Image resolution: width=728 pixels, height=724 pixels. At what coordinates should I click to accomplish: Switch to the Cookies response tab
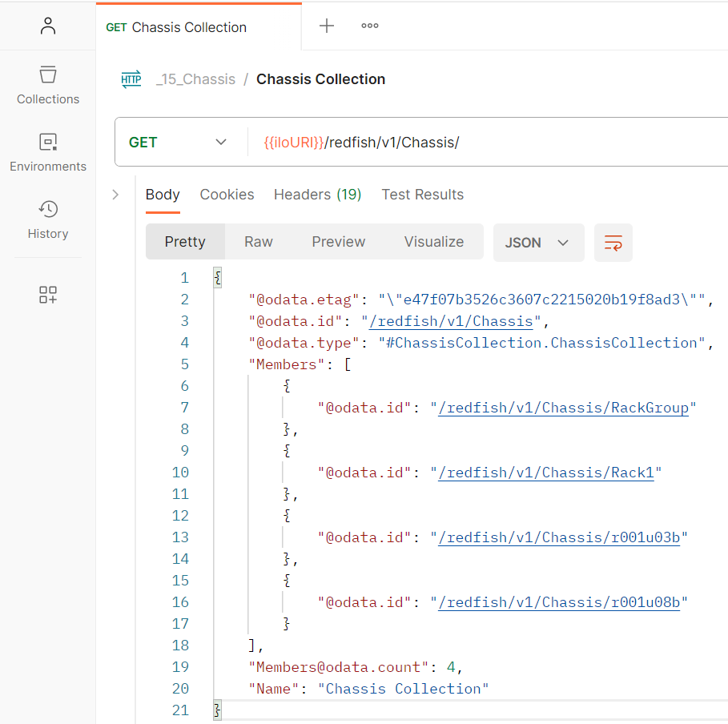click(227, 195)
